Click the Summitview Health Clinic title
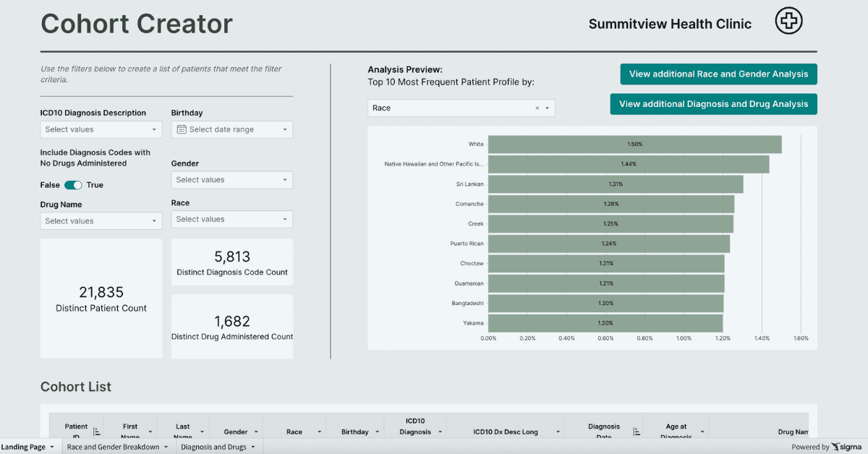 pos(670,24)
